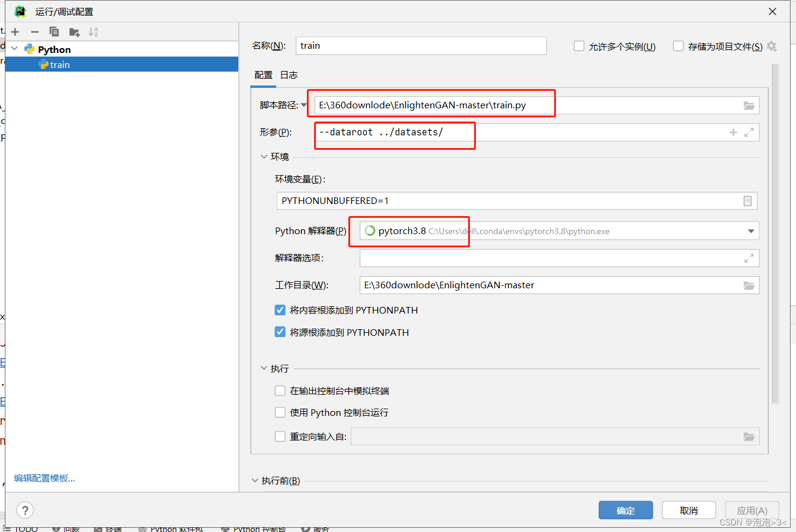Add a new run configuration with the plus icon
The width and height of the screenshot is (796, 532).
click(14, 31)
